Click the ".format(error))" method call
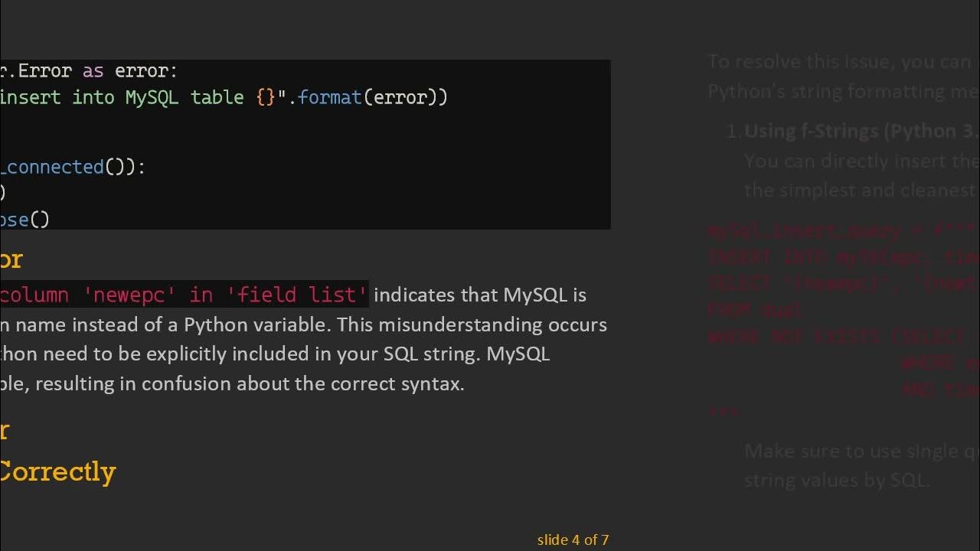Image resolution: width=980 pixels, height=551 pixels. coord(372,98)
